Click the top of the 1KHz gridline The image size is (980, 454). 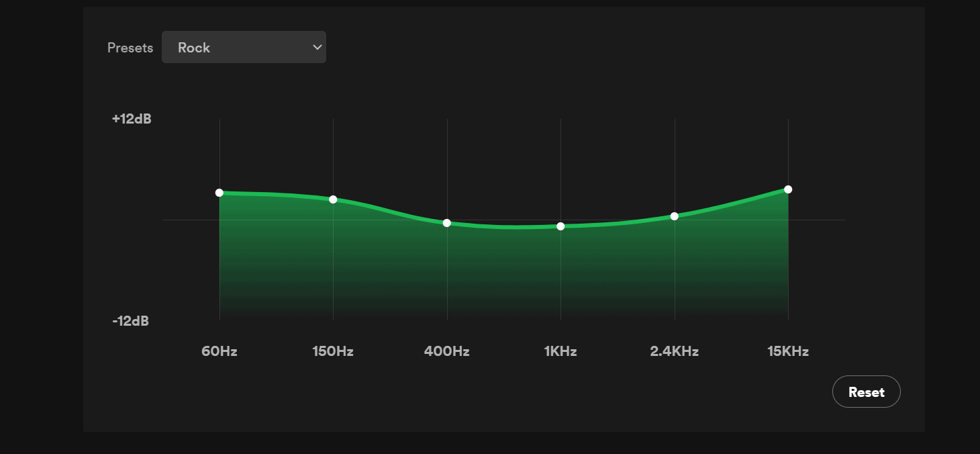coord(560,122)
